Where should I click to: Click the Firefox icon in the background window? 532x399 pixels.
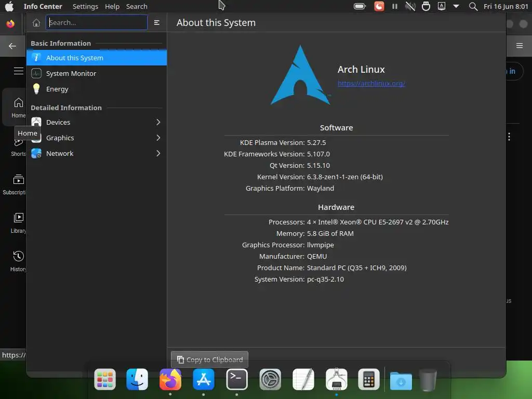(x=10, y=24)
